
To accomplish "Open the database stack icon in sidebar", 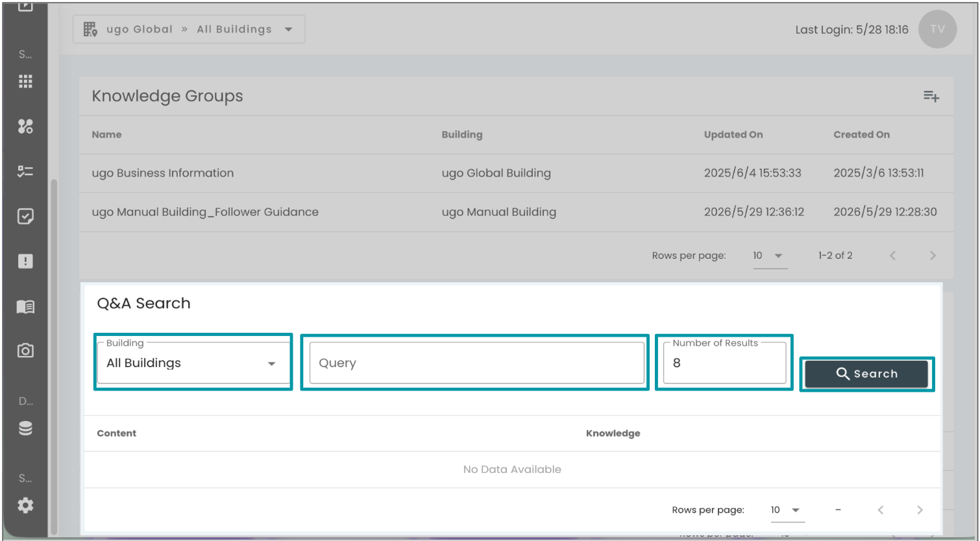I will pyautogui.click(x=25, y=429).
